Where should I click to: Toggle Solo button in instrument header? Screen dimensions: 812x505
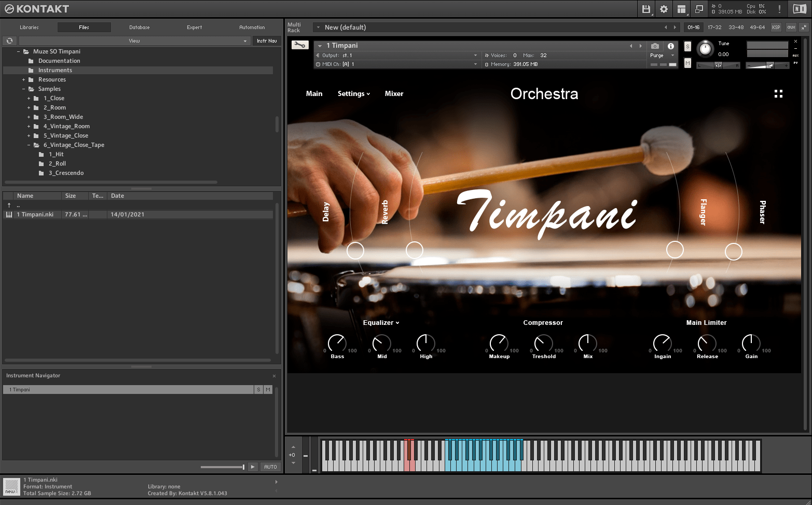tap(687, 46)
